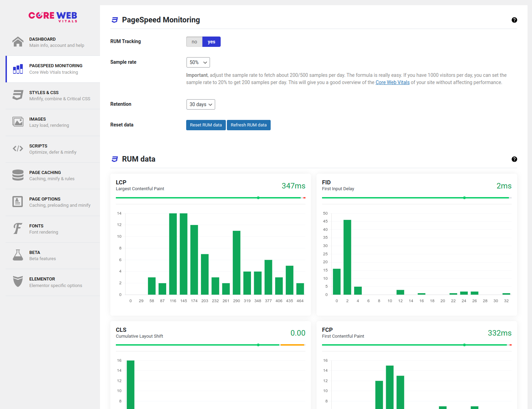
Task: Click the Fonts letter F icon
Action: (18, 228)
